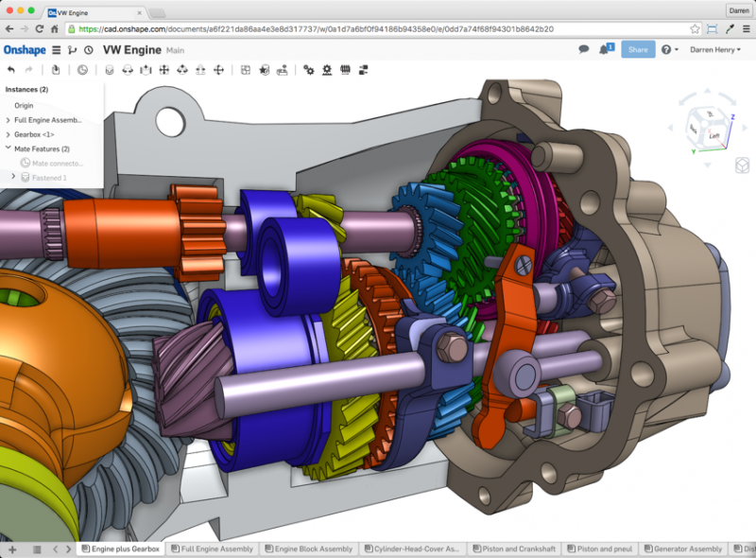
Task: Expand the Gearbox <1> instance
Action: (x=9, y=134)
